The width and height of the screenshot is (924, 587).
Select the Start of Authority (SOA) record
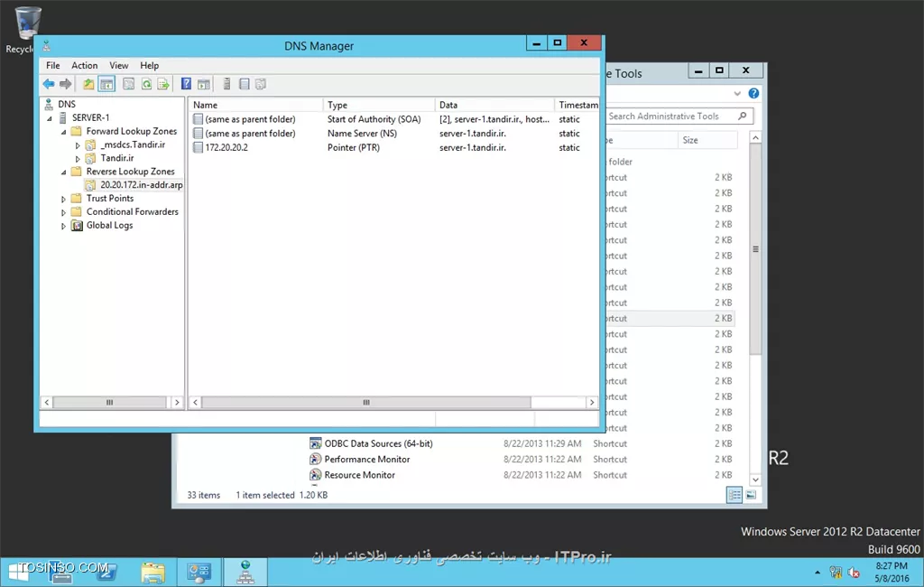(374, 119)
